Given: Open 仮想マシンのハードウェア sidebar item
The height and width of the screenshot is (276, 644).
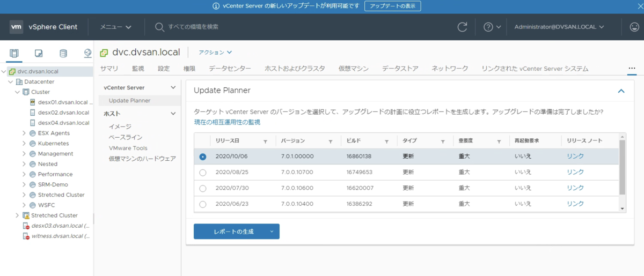Looking at the screenshot, I should pyautogui.click(x=142, y=159).
